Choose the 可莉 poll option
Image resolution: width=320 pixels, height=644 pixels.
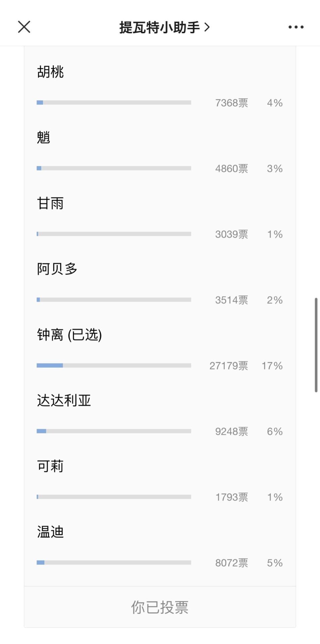tap(50, 466)
